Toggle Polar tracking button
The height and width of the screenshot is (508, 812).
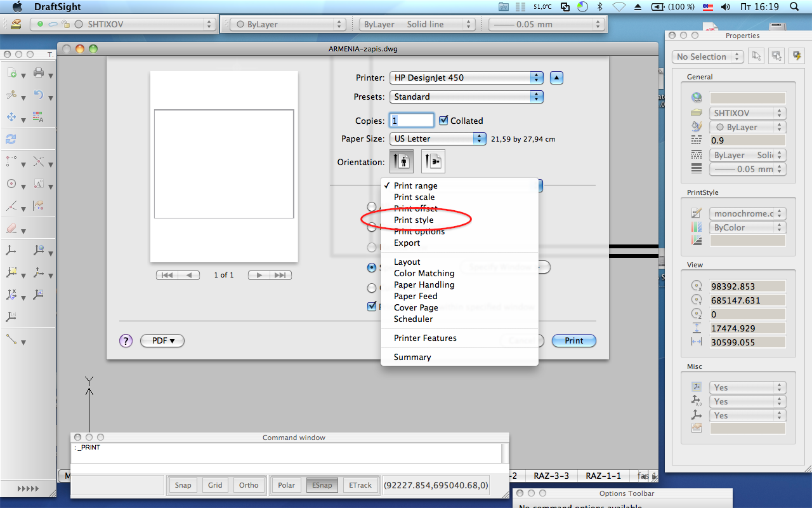coord(287,485)
